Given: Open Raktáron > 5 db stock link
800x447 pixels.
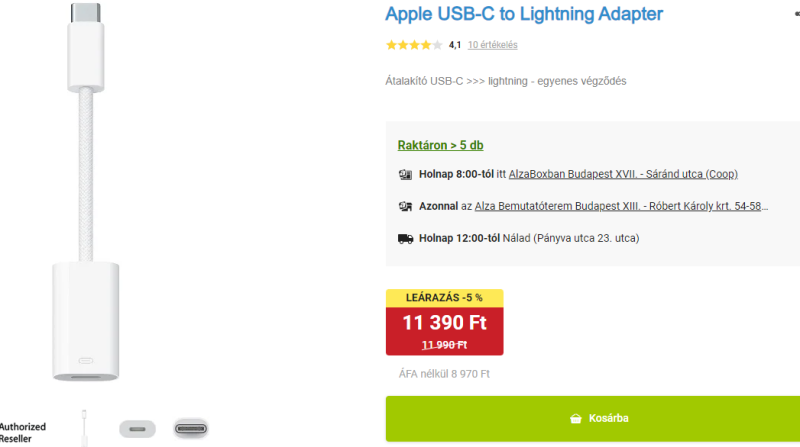Looking at the screenshot, I should pos(440,145).
